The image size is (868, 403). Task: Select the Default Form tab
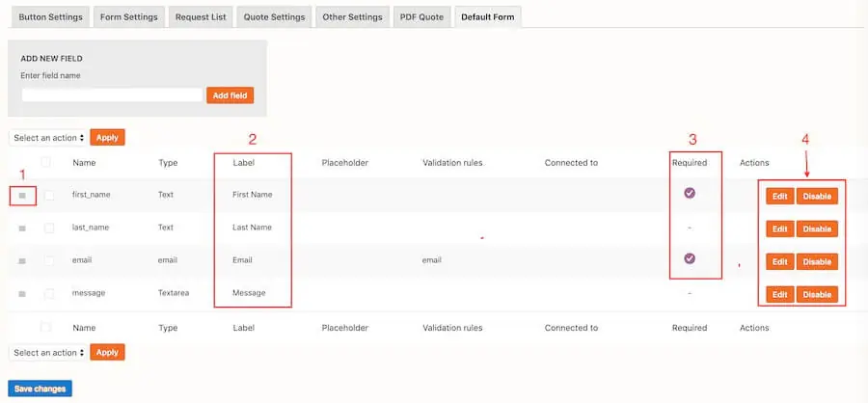click(x=488, y=17)
